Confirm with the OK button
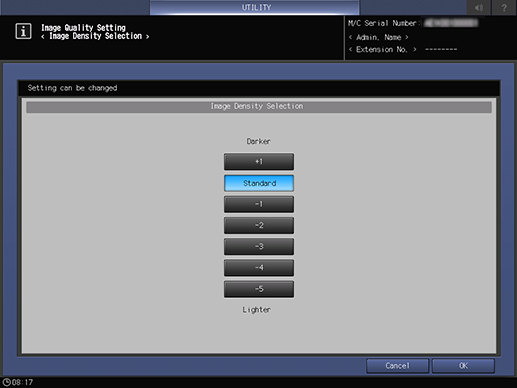This screenshot has width=517, height=388. coord(463,366)
